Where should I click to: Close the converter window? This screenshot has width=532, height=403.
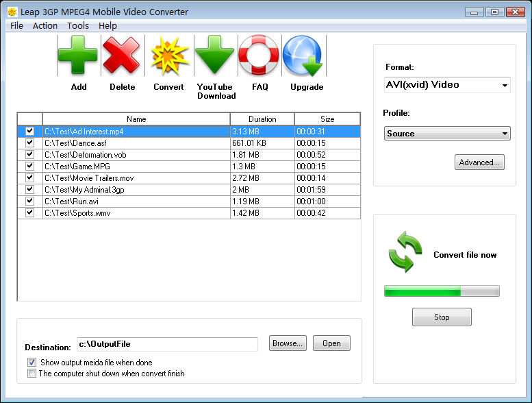pos(515,12)
